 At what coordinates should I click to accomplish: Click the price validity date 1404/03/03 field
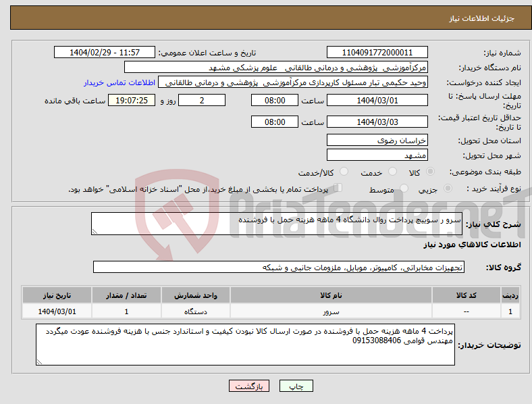tap(377, 122)
